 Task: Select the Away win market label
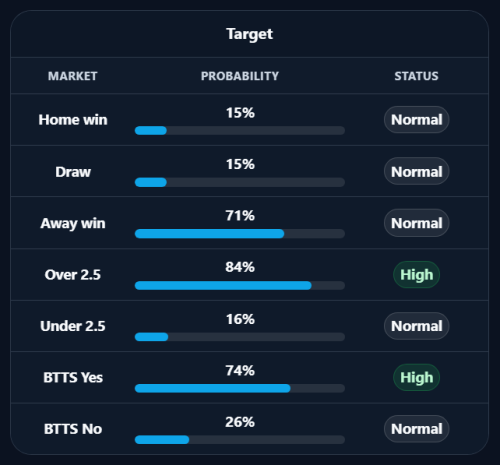[x=73, y=223]
